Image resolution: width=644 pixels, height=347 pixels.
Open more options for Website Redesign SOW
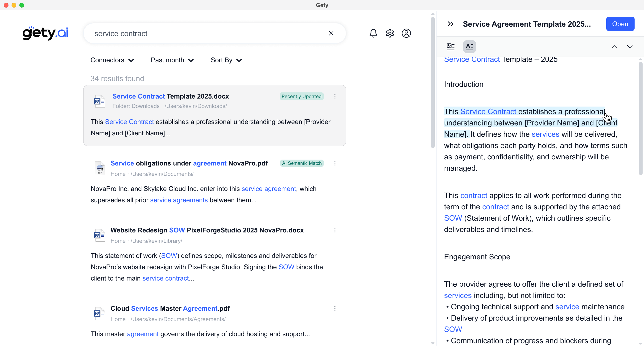point(335,230)
